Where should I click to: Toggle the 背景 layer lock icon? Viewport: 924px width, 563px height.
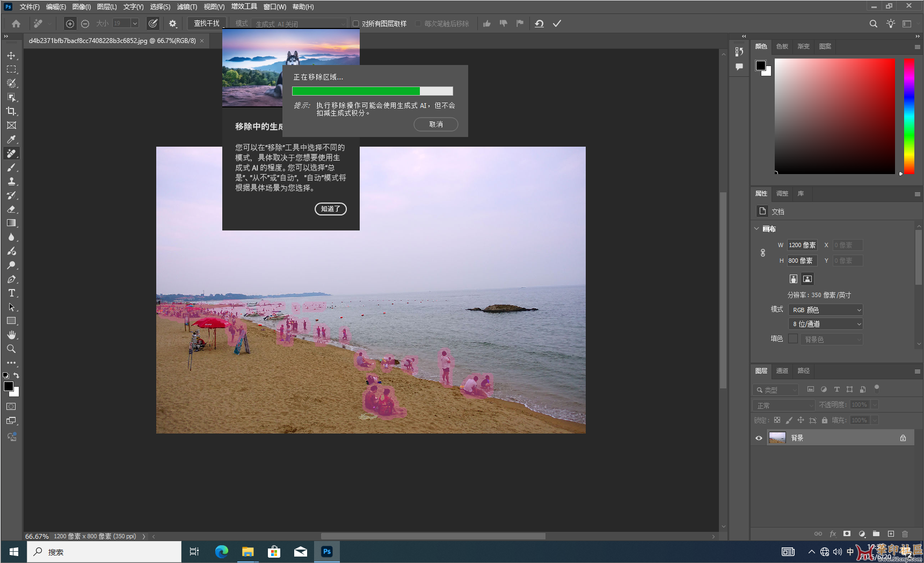point(903,438)
